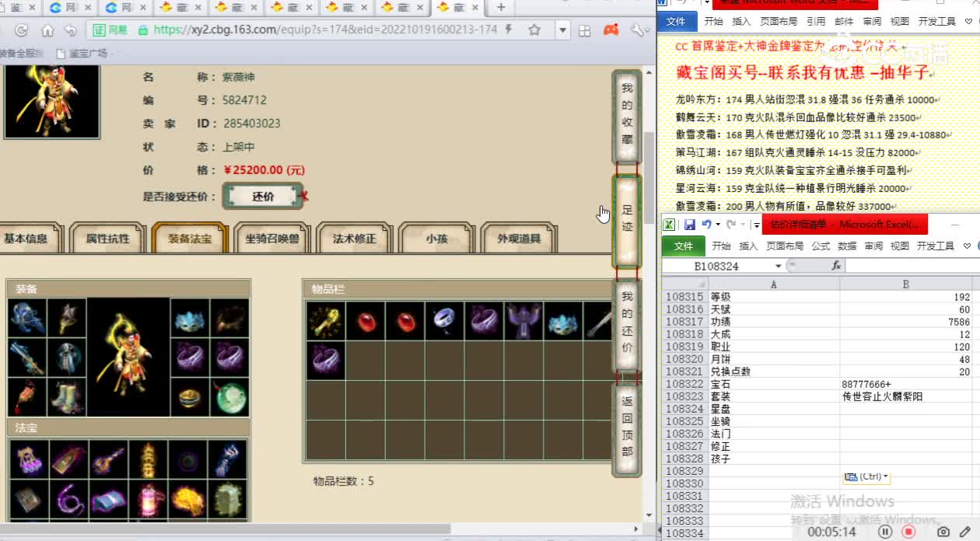Screen dimensions: 980x541
Task: Open Excel quick access toolbar customize dropdown
Action: [756, 225]
